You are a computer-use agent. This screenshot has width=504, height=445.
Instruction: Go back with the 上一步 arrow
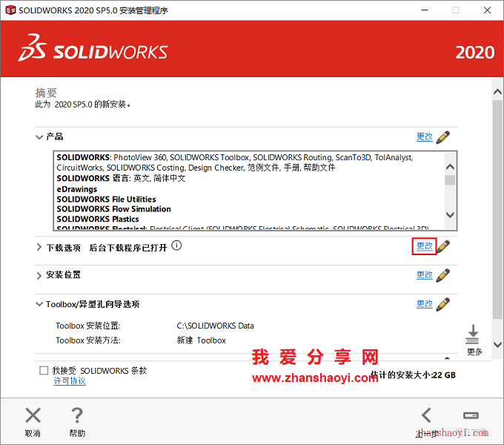point(427,415)
